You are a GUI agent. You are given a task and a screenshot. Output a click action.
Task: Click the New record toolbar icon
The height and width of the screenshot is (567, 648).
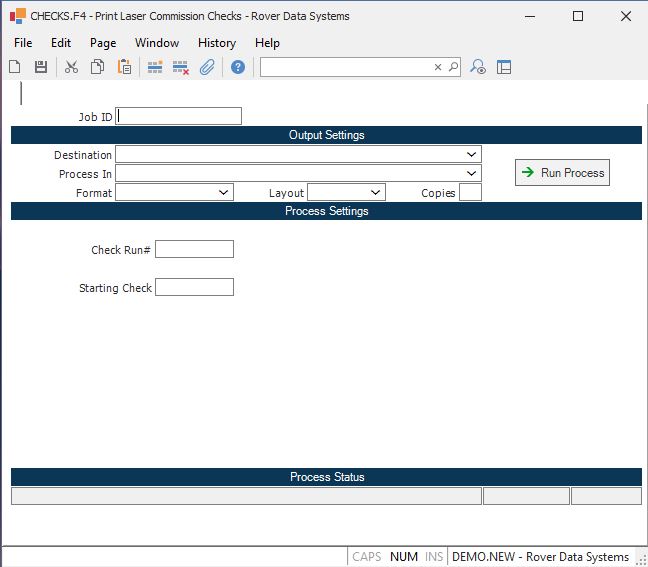pos(15,67)
